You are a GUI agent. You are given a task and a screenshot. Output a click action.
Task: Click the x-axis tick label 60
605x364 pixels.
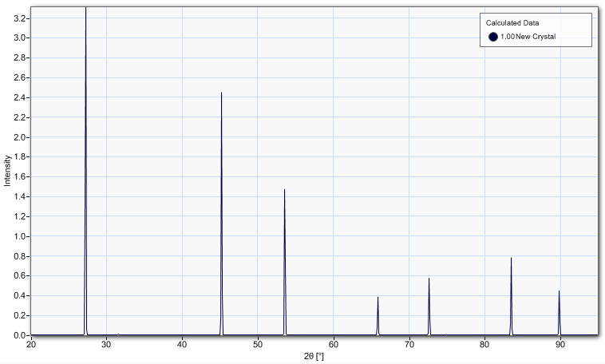[x=334, y=345]
